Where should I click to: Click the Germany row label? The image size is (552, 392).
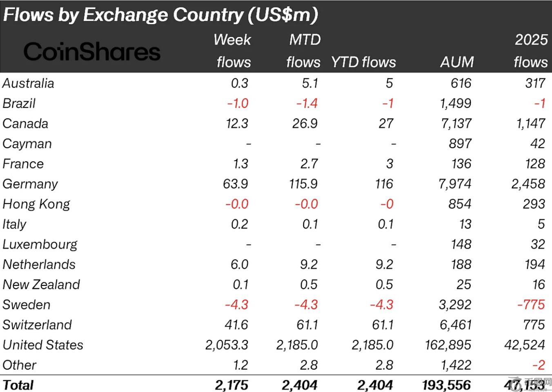point(30,184)
